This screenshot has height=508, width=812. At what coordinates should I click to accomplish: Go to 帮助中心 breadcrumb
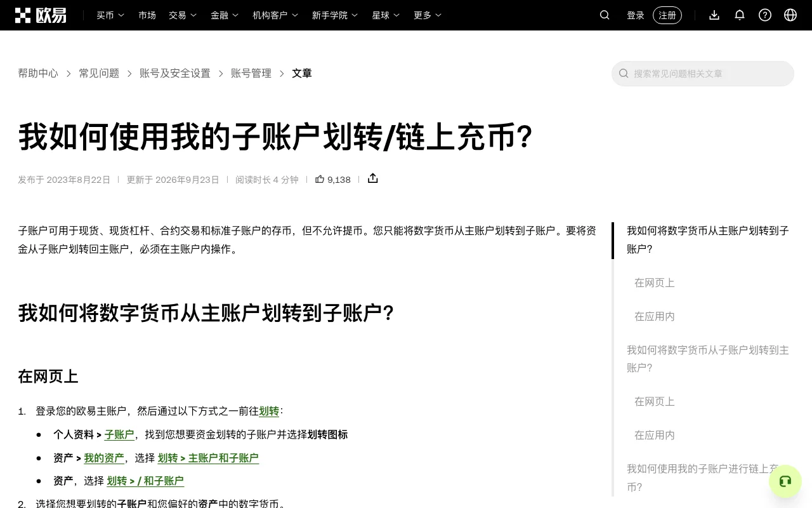pos(38,74)
